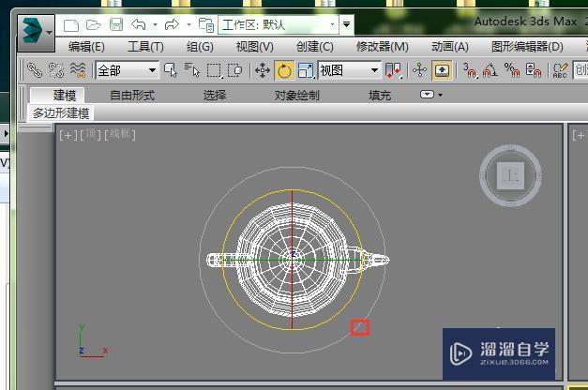Open the ribbon display options arrow
The image size is (588, 390).
(440, 95)
